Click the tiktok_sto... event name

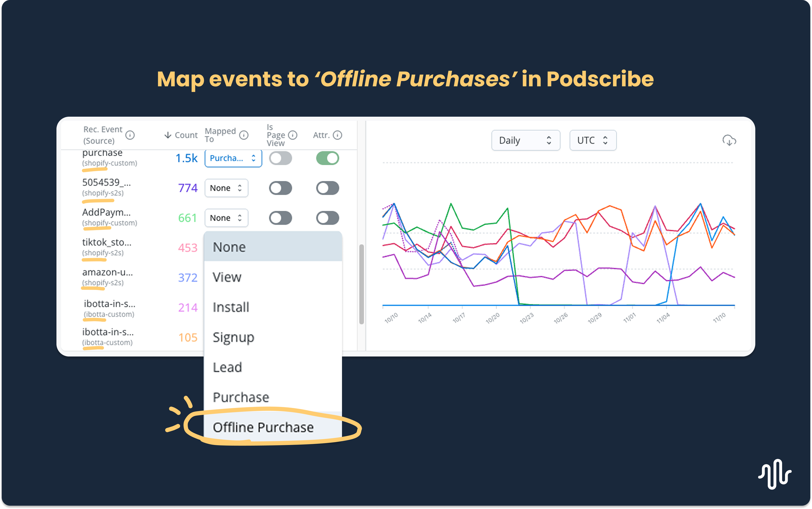click(107, 242)
